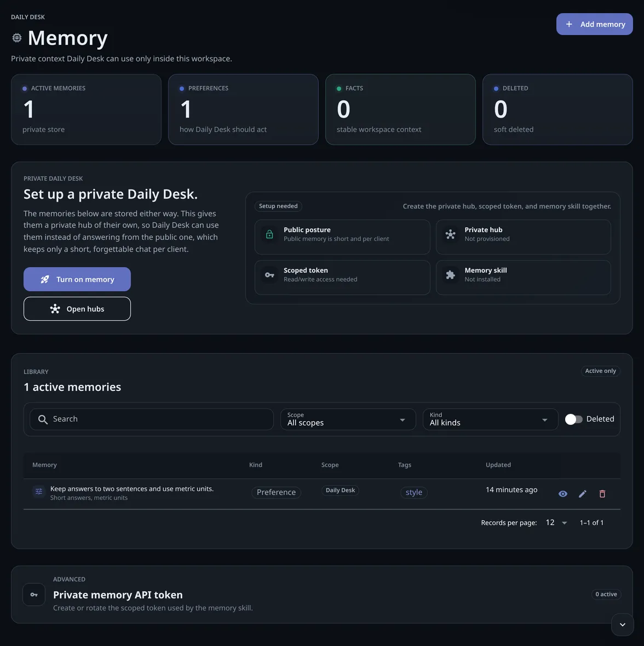Expand the Private memory API token section
This screenshot has width=644, height=646.
(x=322, y=595)
